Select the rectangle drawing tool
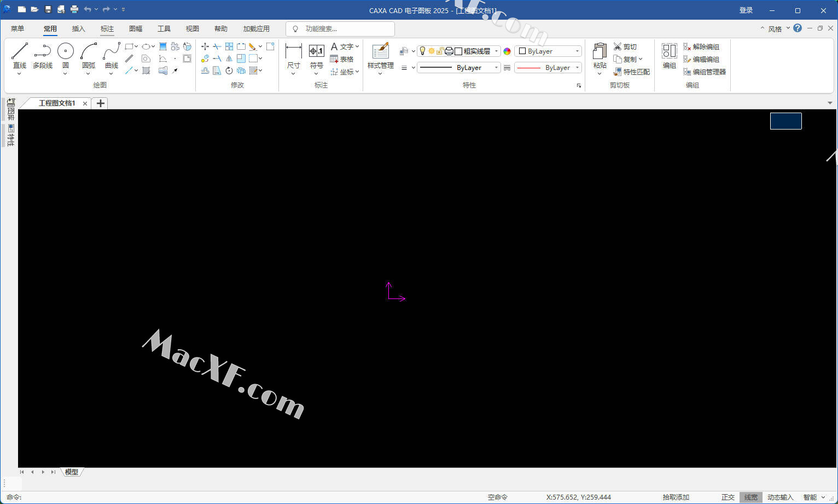The image size is (838, 504). coord(129,46)
